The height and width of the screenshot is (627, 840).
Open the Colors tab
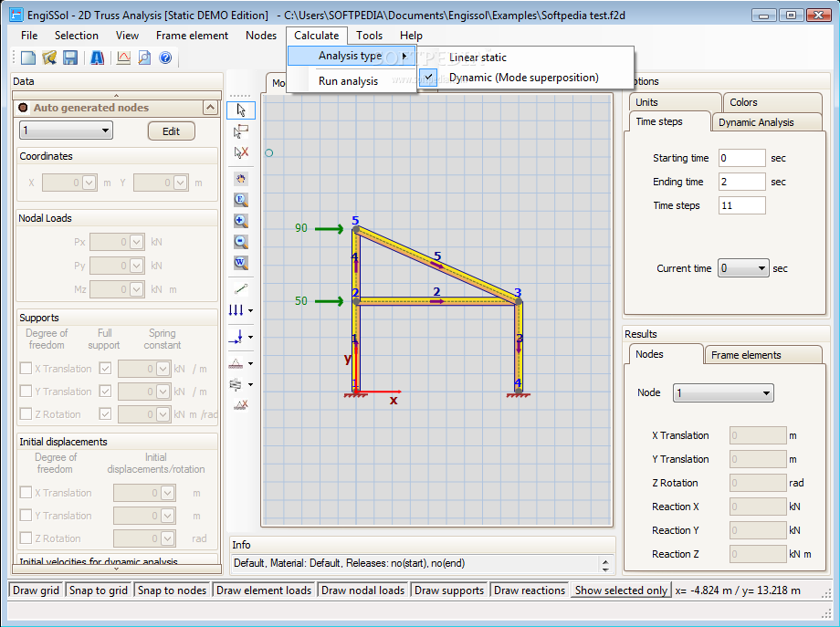[x=772, y=102]
